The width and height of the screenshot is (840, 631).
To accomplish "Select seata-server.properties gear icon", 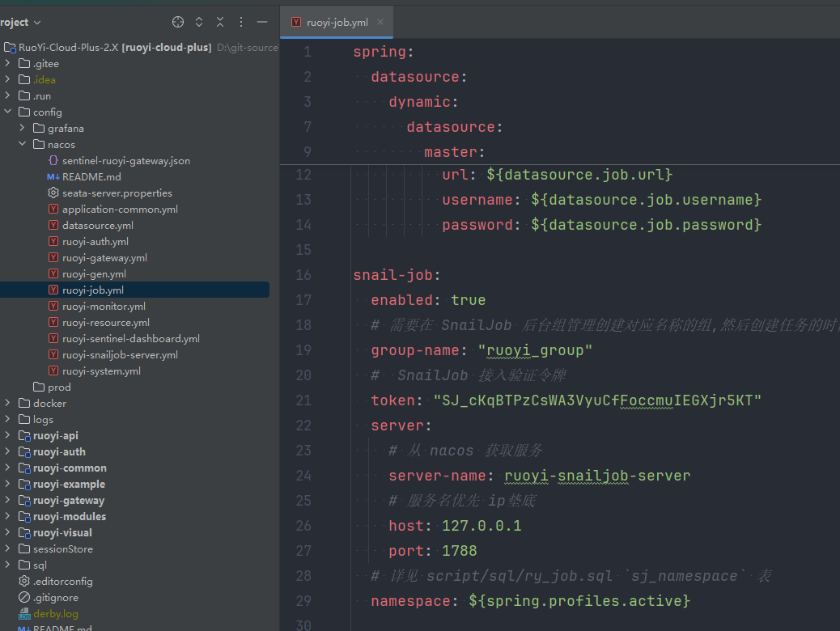I will (53, 193).
